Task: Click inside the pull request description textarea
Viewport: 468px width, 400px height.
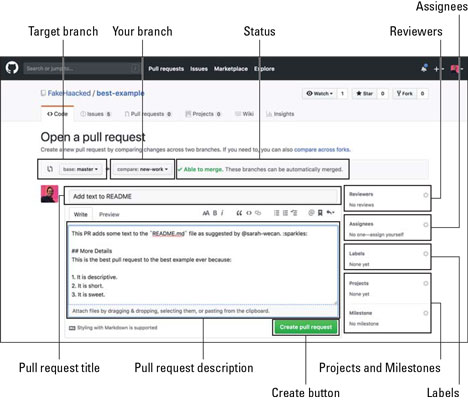Action: click(x=203, y=265)
